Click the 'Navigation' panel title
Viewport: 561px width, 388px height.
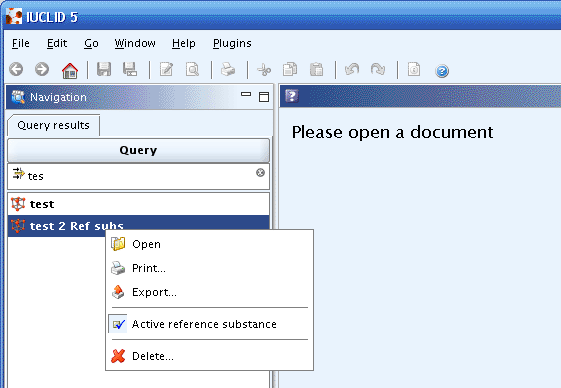58,97
